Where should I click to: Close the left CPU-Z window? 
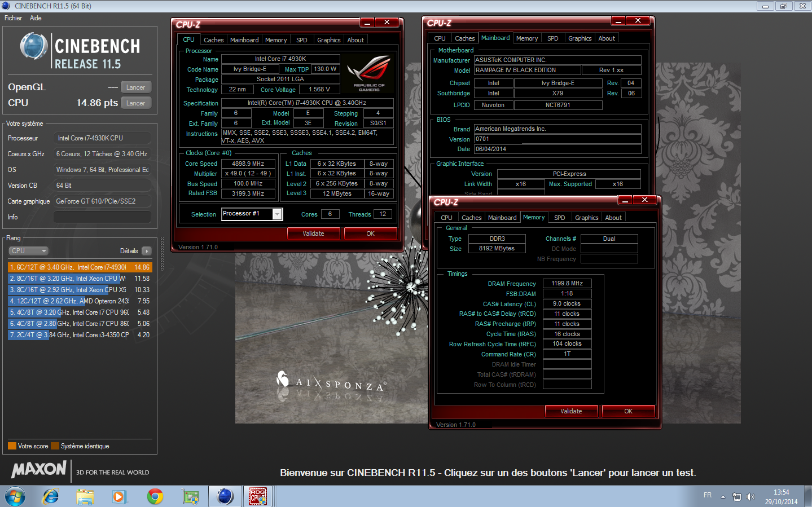[387, 23]
